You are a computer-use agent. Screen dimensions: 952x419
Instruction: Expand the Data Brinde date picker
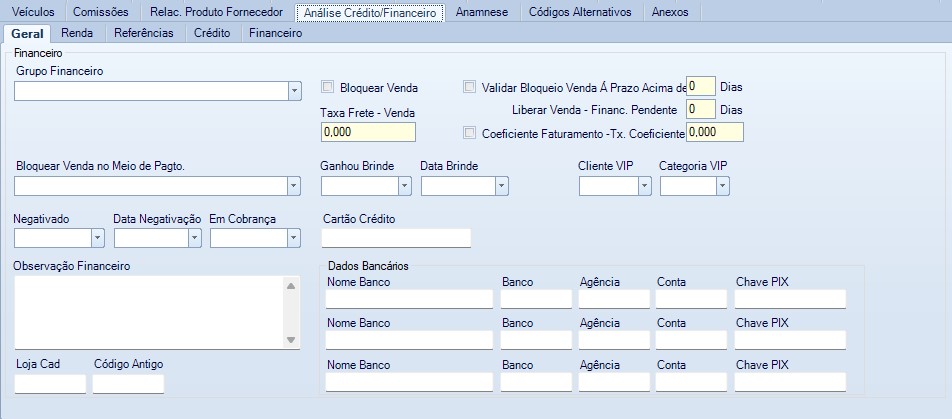point(501,186)
